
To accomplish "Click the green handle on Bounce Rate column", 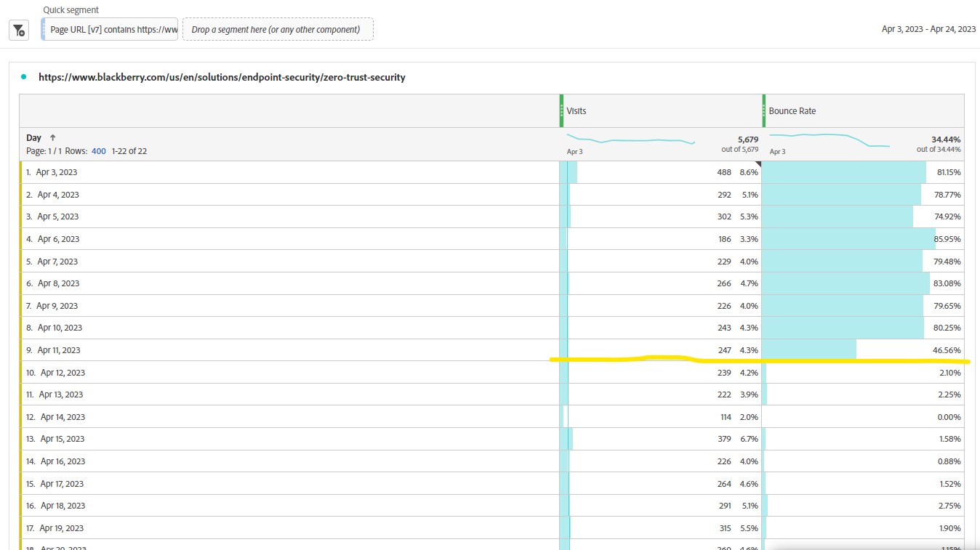I will point(764,110).
